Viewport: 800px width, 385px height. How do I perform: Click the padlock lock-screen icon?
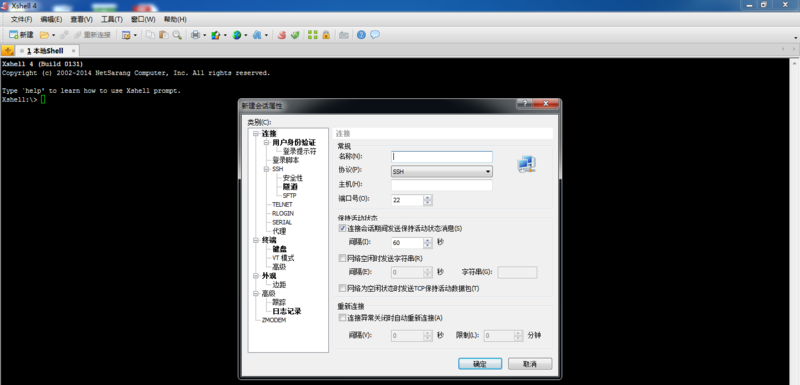(x=326, y=35)
